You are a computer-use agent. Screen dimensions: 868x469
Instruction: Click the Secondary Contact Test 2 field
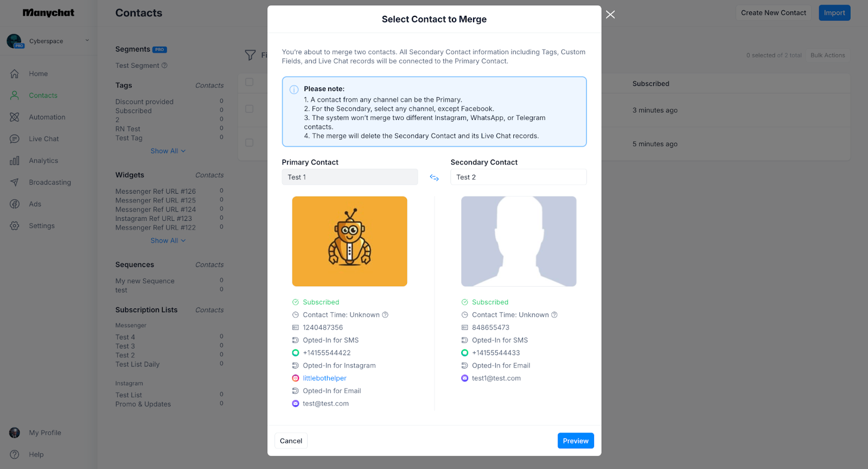coord(518,177)
